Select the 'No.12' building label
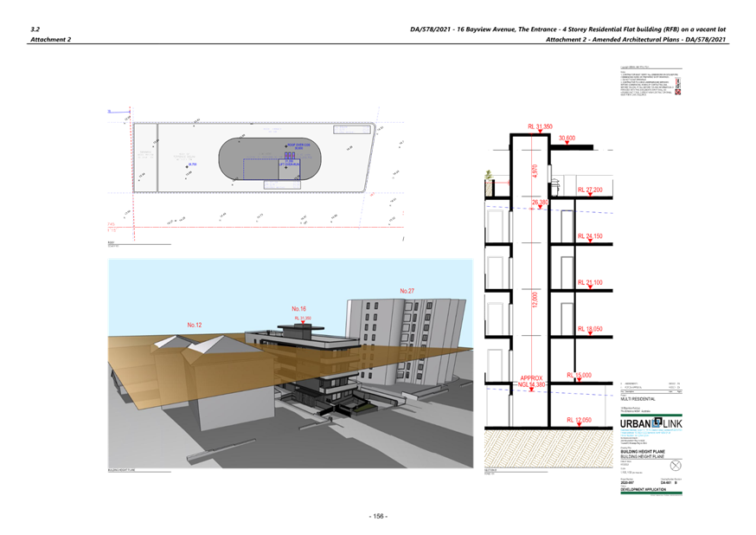The height and width of the screenshot is (535, 756). 195,325
